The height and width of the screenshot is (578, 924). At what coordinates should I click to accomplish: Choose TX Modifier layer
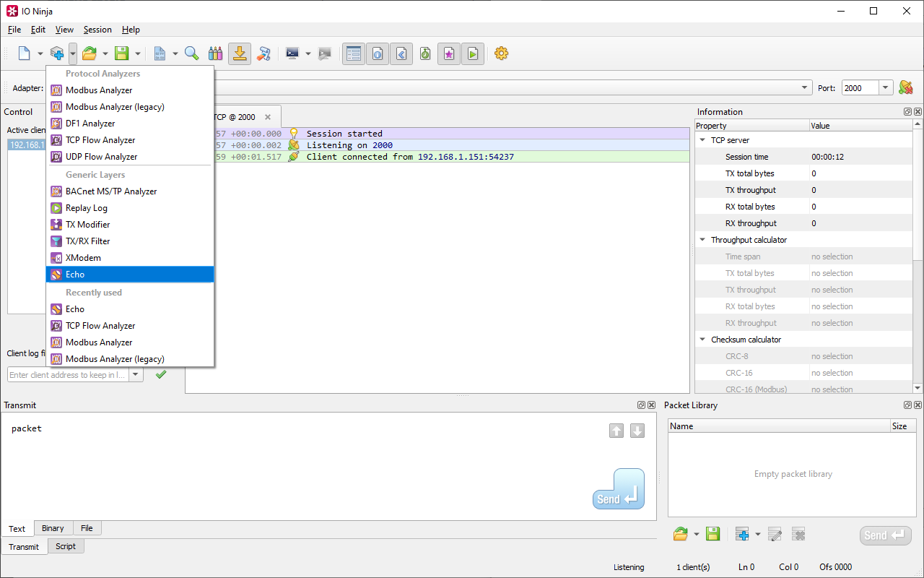[x=130, y=225]
